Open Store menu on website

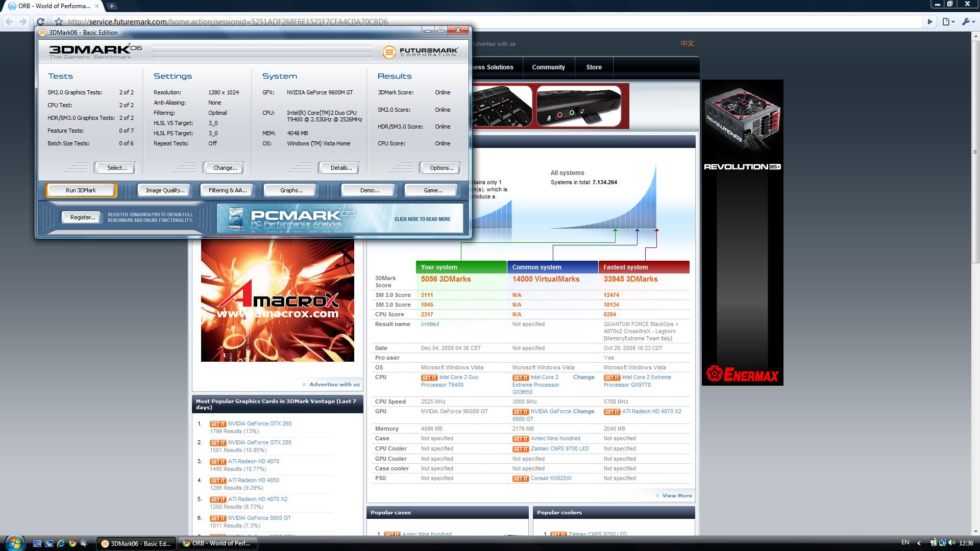tap(594, 67)
